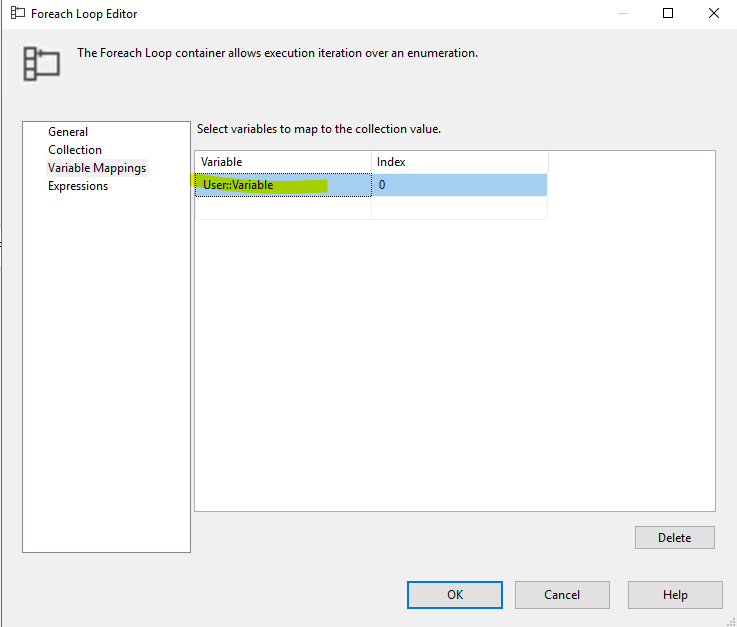This screenshot has width=737, height=627.
Task: Click the Foreach Loop container description text
Action: [x=277, y=53]
